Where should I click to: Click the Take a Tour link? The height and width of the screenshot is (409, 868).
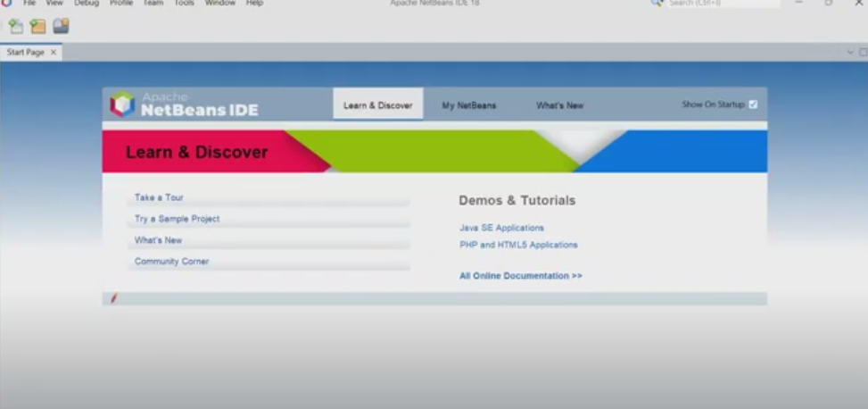pos(159,197)
